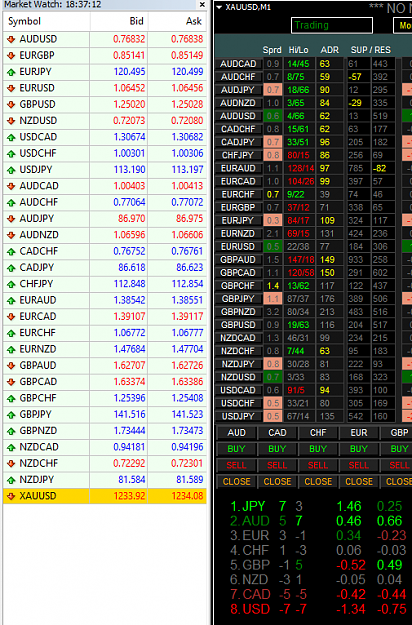412x625 pixels.
Task: Click the GBPAUD down arrow icon in Market Watch
Action: click(11, 366)
